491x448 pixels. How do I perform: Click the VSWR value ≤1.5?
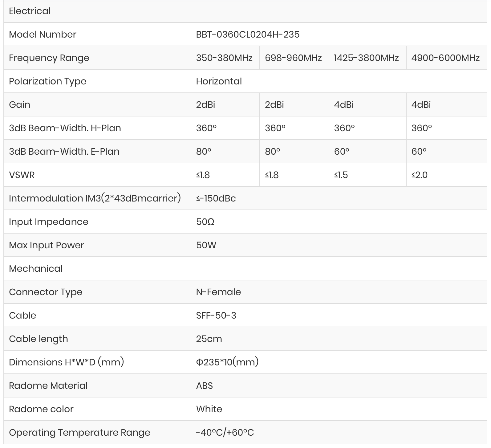[341, 175]
